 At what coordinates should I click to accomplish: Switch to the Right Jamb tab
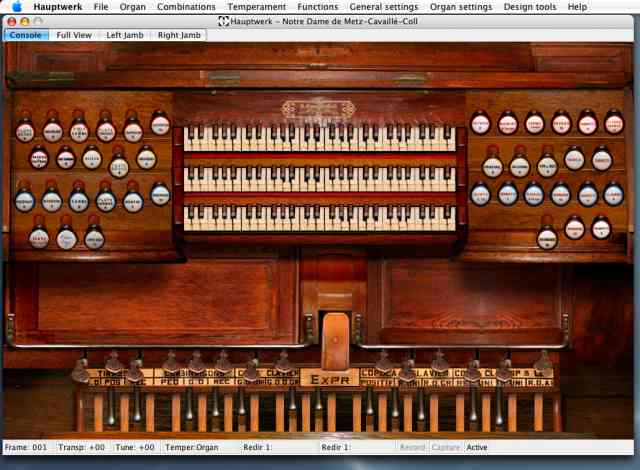tap(179, 35)
